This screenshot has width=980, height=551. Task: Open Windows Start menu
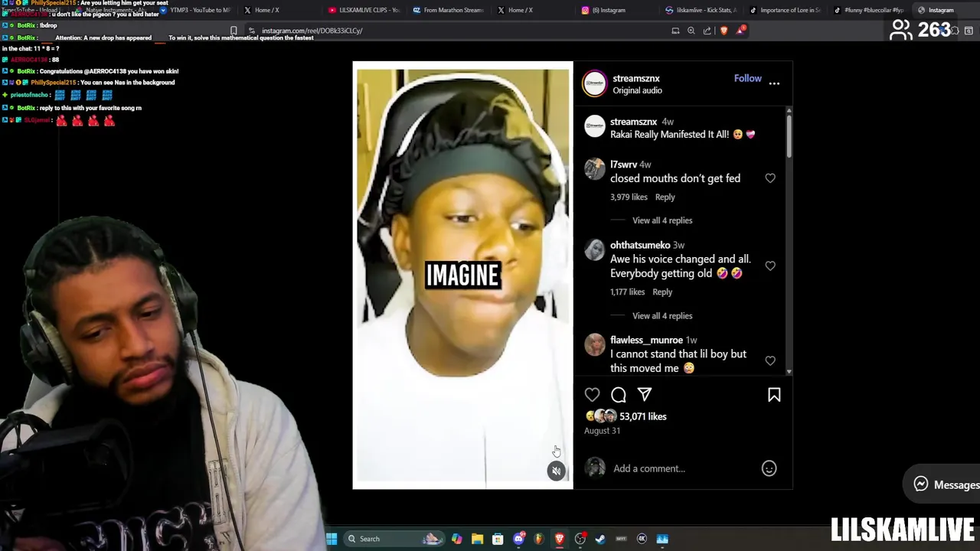[x=332, y=539]
